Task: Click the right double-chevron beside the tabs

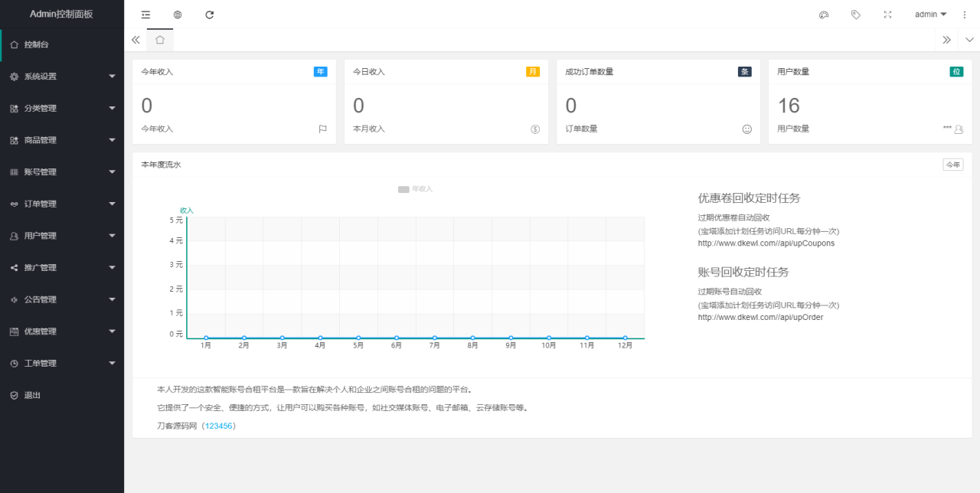Action: point(946,39)
